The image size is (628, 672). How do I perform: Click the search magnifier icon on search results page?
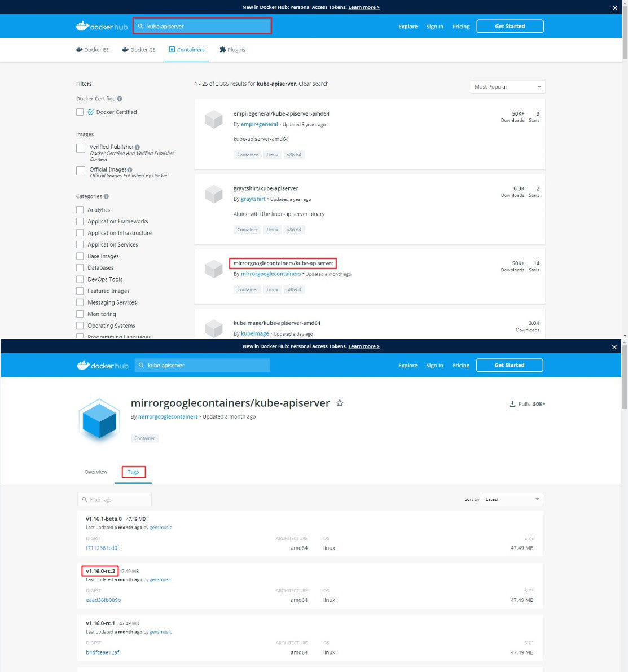140,26
